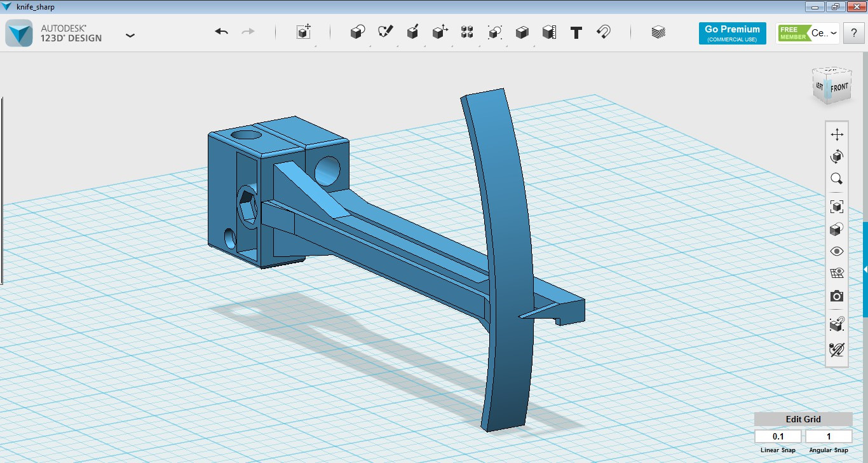Open the member account dropdown

click(x=833, y=33)
